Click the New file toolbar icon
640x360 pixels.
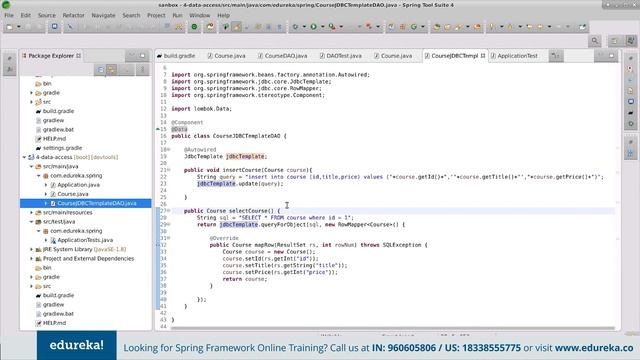pyautogui.click(x=10, y=27)
